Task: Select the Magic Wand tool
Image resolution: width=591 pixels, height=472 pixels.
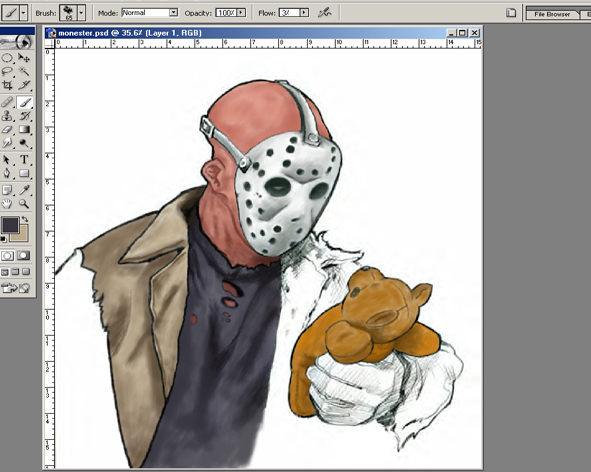Action: [x=24, y=71]
